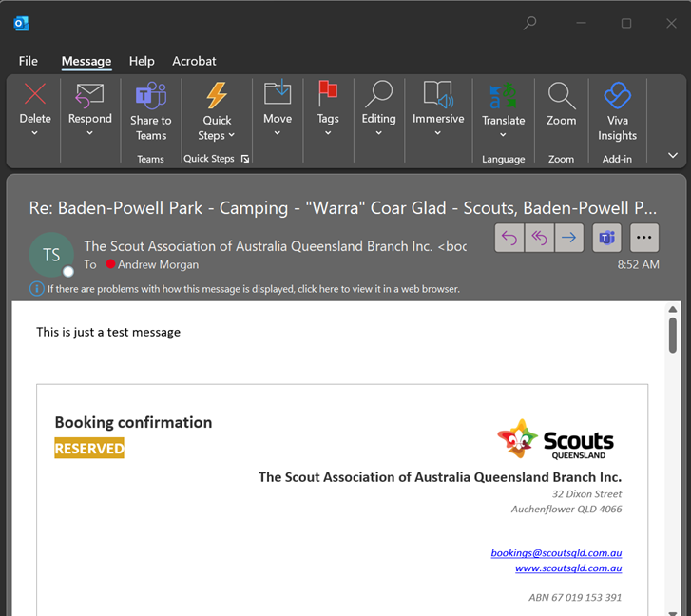Click Andrew Morgan's red presence indicator
The width and height of the screenshot is (691, 616).
pyautogui.click(x=110, y=264)
